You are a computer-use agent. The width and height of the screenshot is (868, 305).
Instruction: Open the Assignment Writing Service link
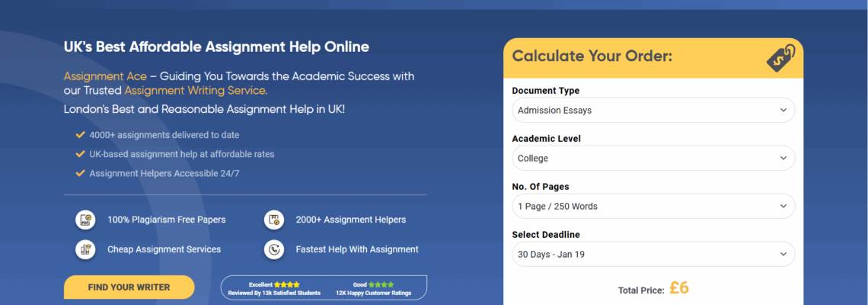pos(196,91)
